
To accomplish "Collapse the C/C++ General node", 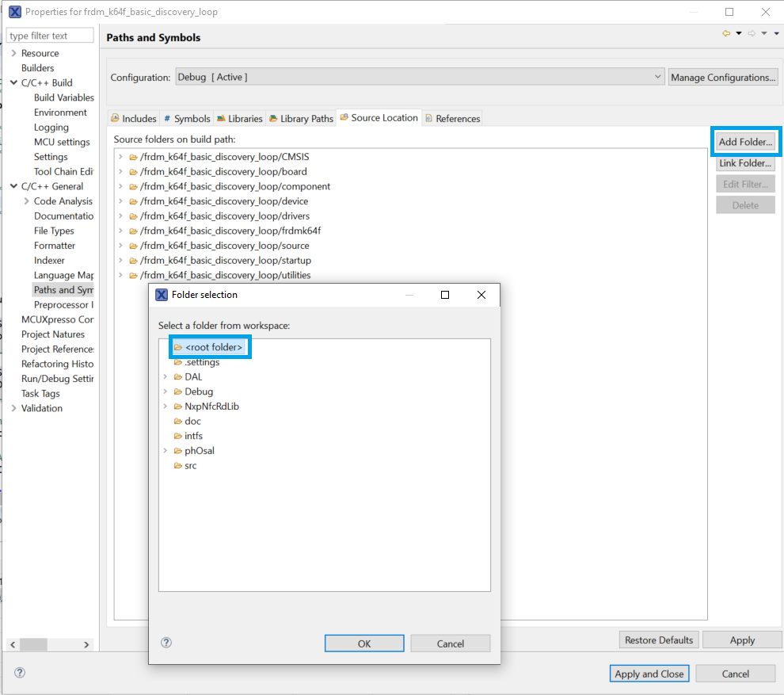I will (x=13, y=186).
